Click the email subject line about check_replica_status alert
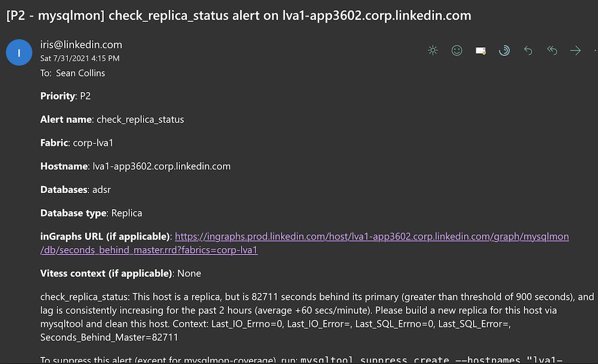The image size is (598, 364). click(239, 16)
